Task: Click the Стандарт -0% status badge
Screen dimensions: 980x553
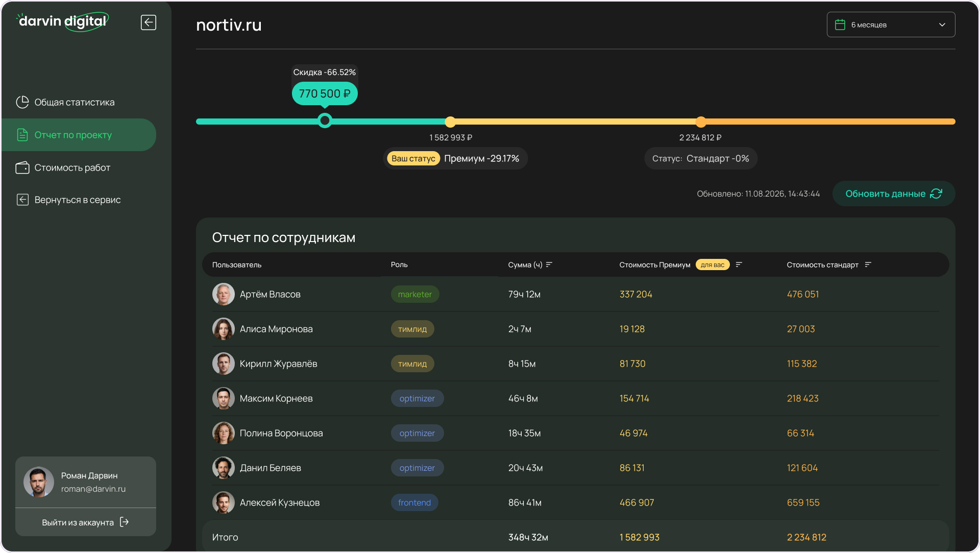Action: (701, 158)
